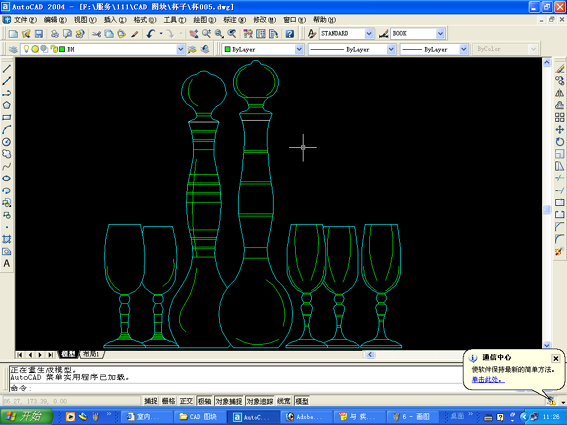Click the Rotate tool in modify toolbar
This screenshot has height=425, width=567.
[x=559, y=142]
